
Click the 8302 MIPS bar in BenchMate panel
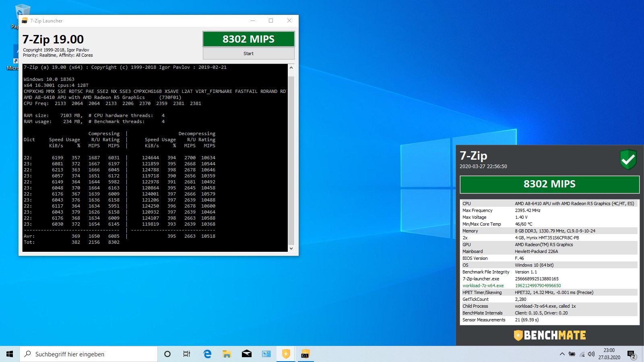(x=549, y=184)
